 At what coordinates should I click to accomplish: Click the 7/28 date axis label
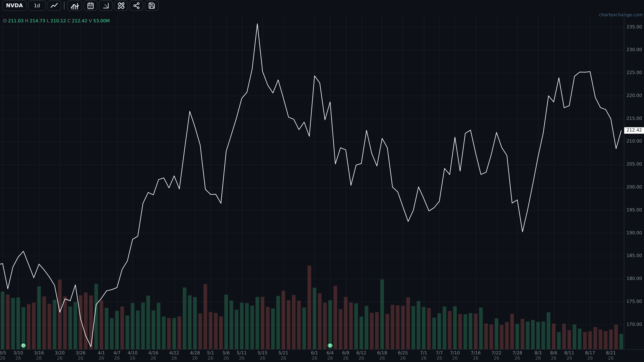(x=517, y=355)
